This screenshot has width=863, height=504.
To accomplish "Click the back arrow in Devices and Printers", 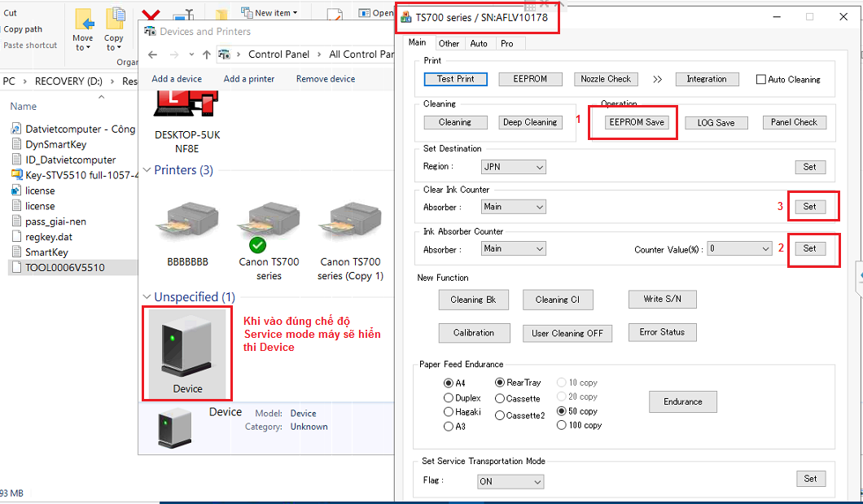I will coord(153,55).
